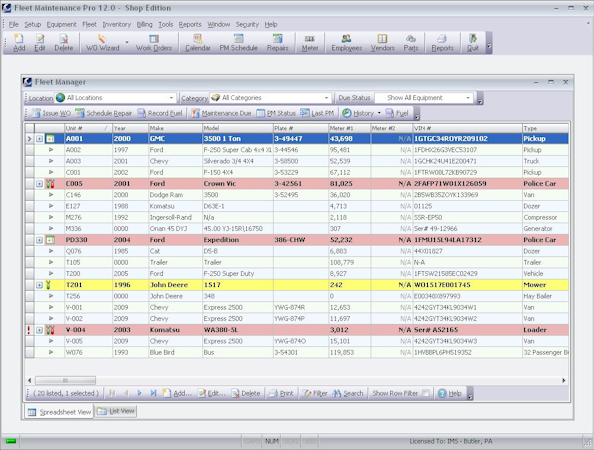This screenshot has height=450, width=594.
Task: Click the horizontal scrollbar thumb
Action: coord(65,380)
